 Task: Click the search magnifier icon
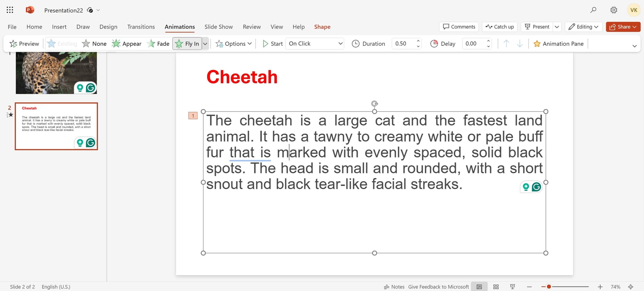tap(593, 10)
